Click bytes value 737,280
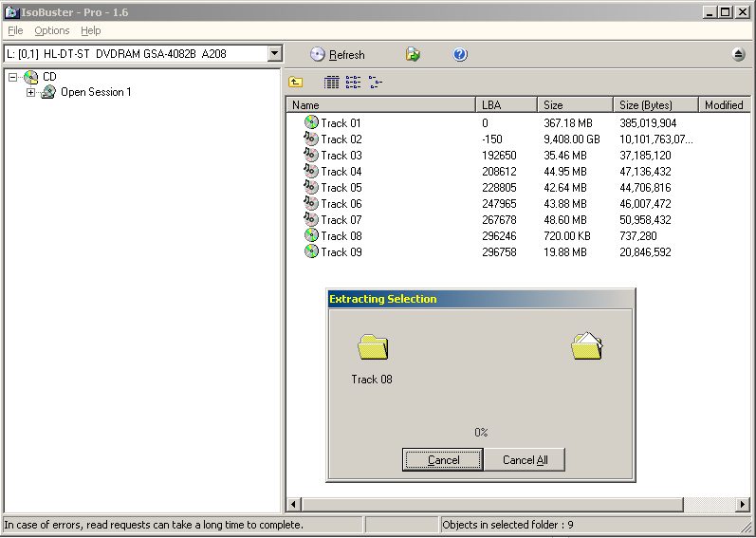Image resolution: width=756 pixels, height=538 pixels. tap(637, 235)
